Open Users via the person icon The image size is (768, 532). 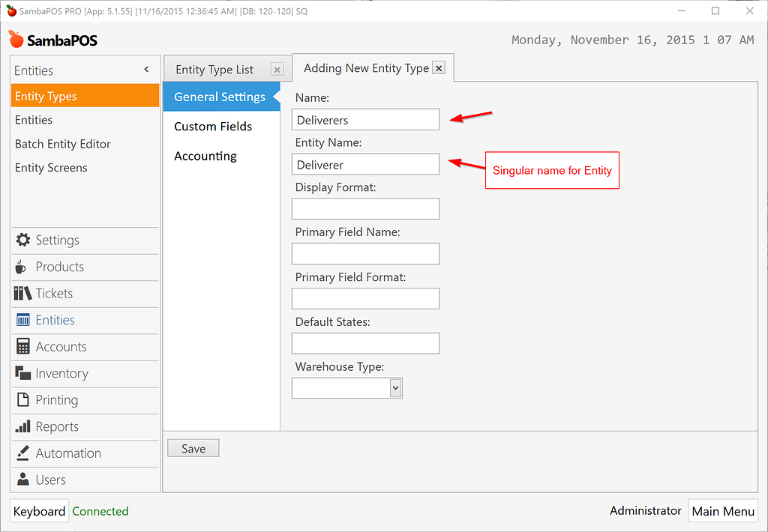click(22, 480)
